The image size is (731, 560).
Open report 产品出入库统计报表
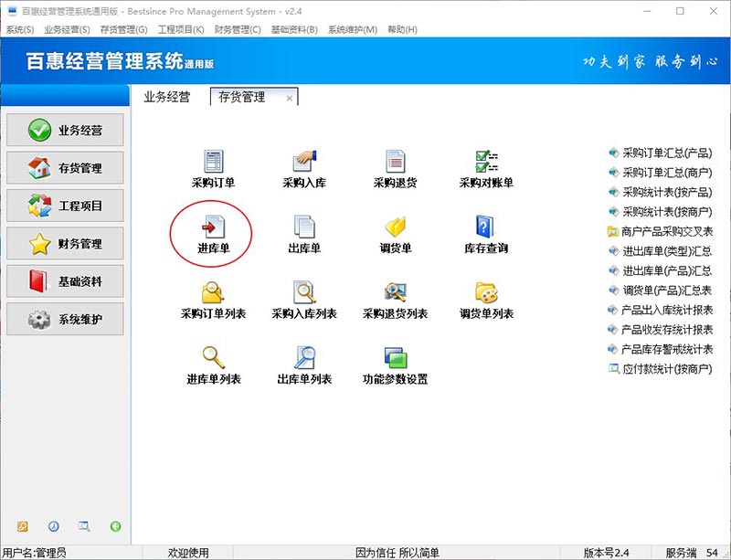[x=660, y=310]
